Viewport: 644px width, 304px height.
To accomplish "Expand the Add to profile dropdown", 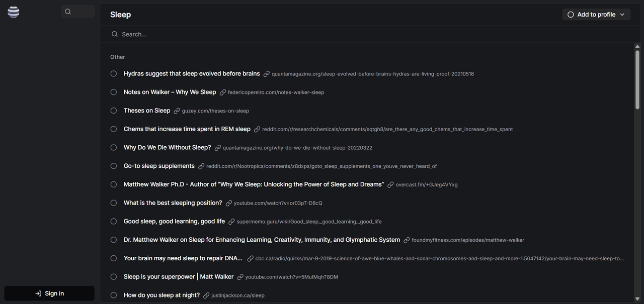I will tap(596, 15).
